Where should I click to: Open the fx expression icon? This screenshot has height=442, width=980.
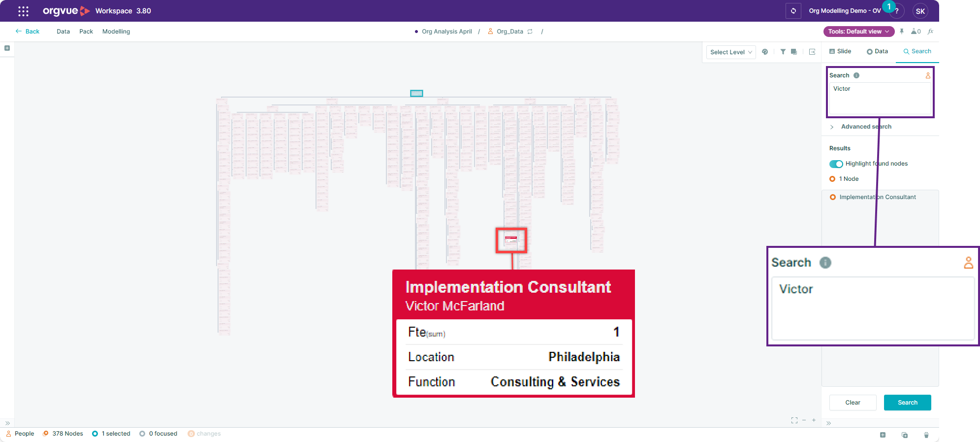coord(930,32)
